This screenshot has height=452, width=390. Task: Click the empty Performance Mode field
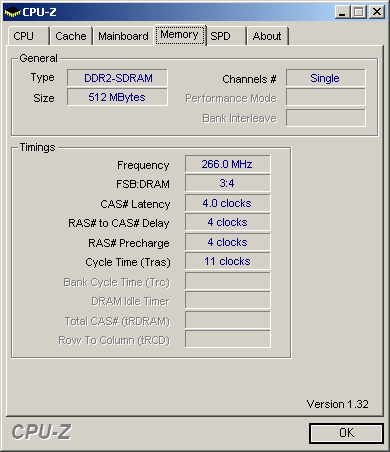tap(326, 98)
